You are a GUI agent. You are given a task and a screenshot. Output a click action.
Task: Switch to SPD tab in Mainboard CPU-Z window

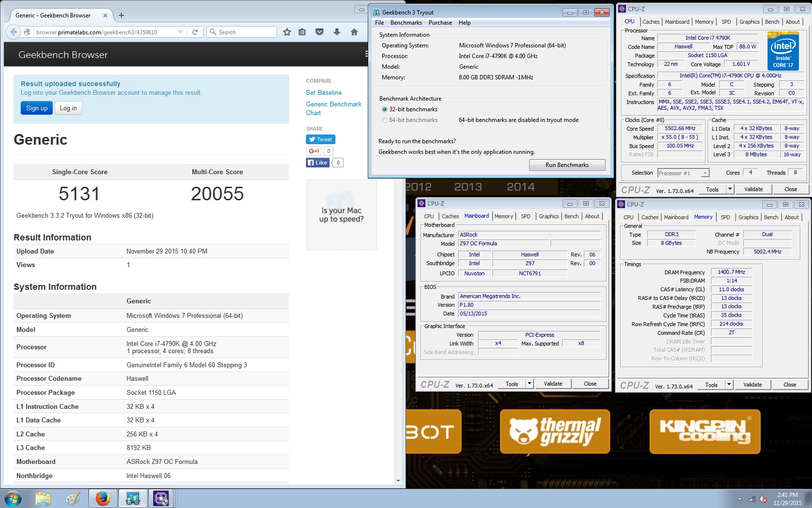tap(525, 216)
